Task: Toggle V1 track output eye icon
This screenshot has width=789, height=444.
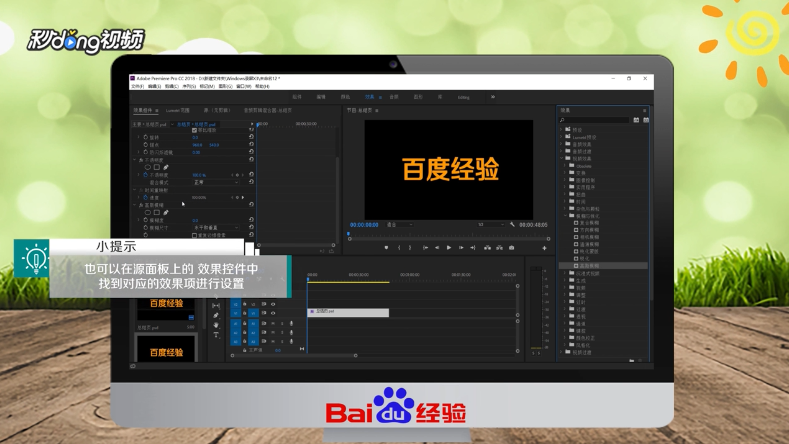Action: coord(273,313)
